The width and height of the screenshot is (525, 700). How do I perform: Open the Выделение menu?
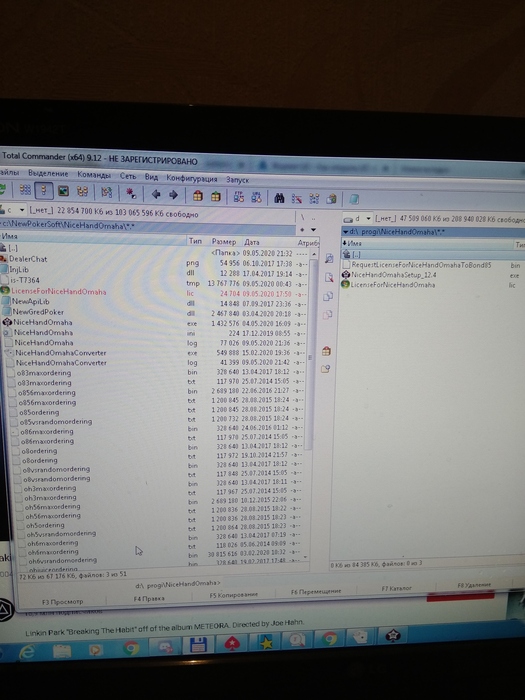point(48,173)
